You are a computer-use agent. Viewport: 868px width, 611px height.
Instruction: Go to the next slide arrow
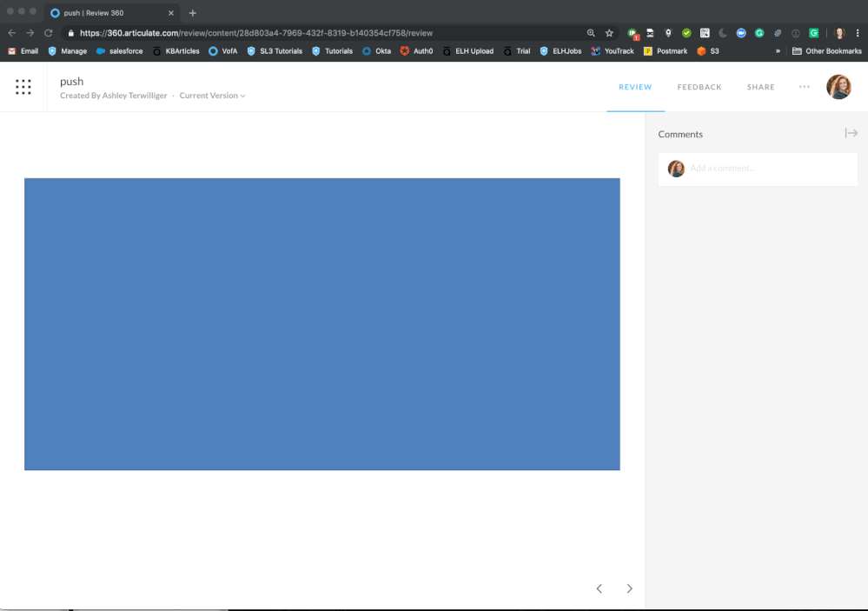click(x=629, y=588)
